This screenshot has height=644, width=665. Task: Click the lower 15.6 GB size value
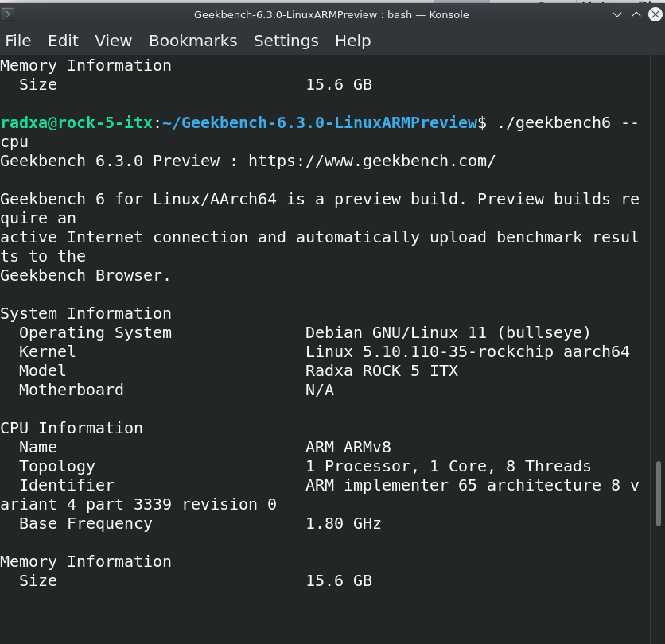[x=339, y=581]
